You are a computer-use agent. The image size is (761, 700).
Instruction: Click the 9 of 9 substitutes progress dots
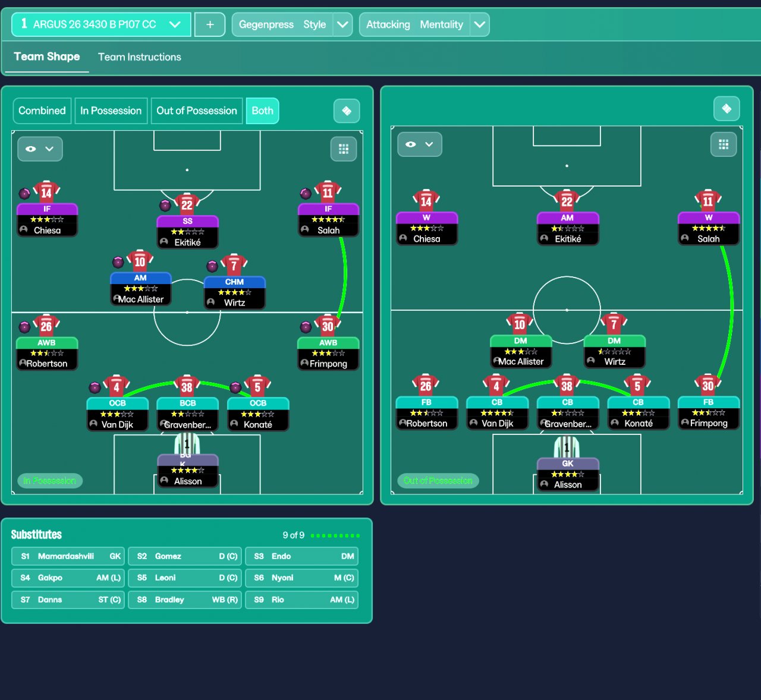(335, 535)
